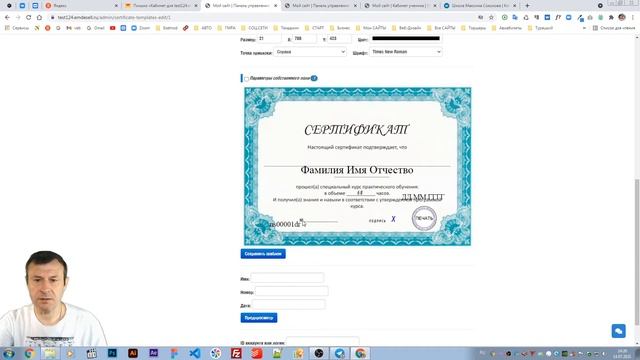
Task: Open Photoshop from the taskbar
Action: point(112,353)
